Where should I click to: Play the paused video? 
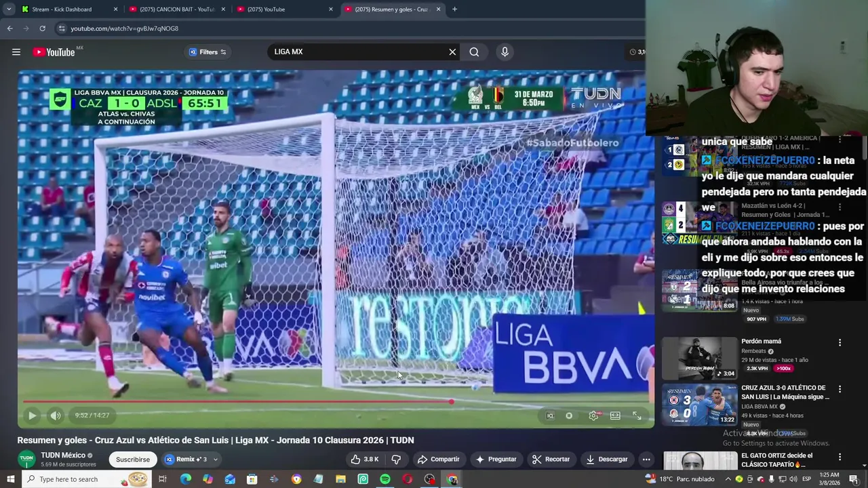pyautogui.click(x=32, y=415)
